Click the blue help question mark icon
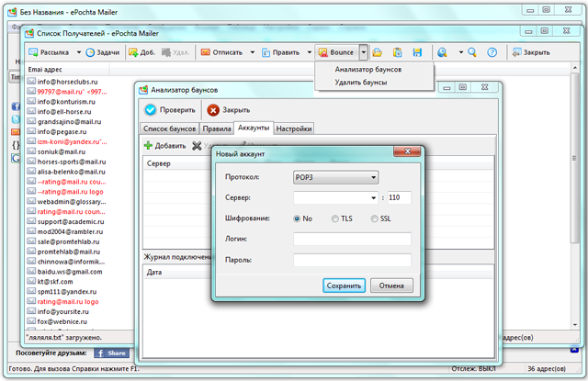The width and height of the screenshot is (588, 381). pyautogui.click(x=492, y=52)
